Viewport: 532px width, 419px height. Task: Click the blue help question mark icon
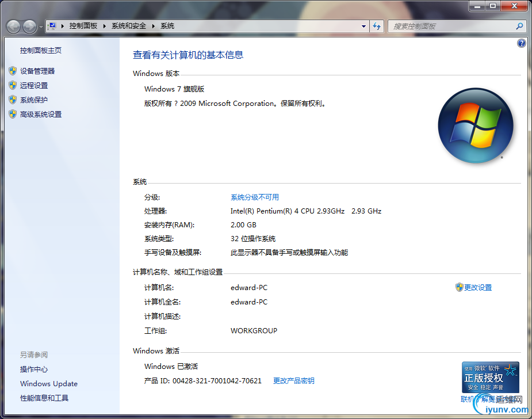click(x=521, y=43)
